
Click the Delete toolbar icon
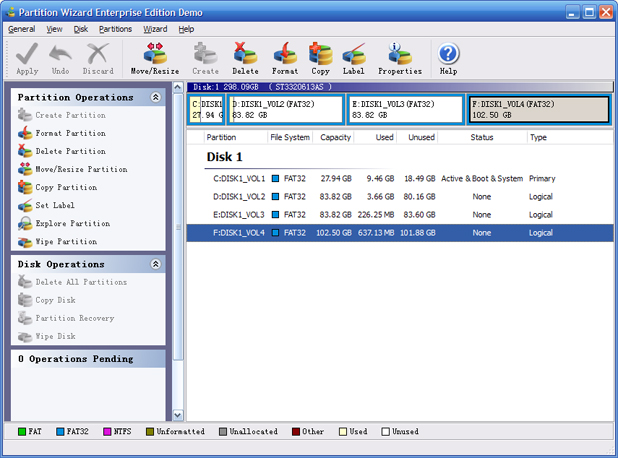[245, 54]
